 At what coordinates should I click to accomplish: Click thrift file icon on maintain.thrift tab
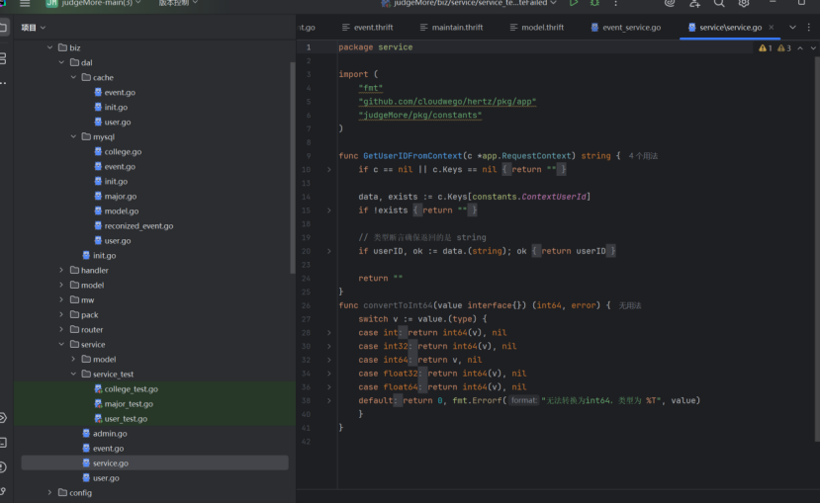click(x=423, y=27)
